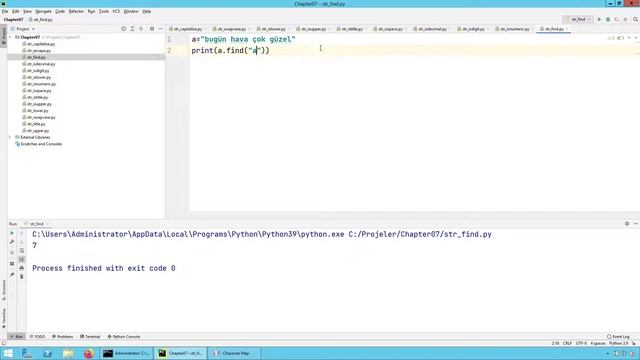
Task: Open Server Manager from the taskbar
Action: (x=27, y=353)
